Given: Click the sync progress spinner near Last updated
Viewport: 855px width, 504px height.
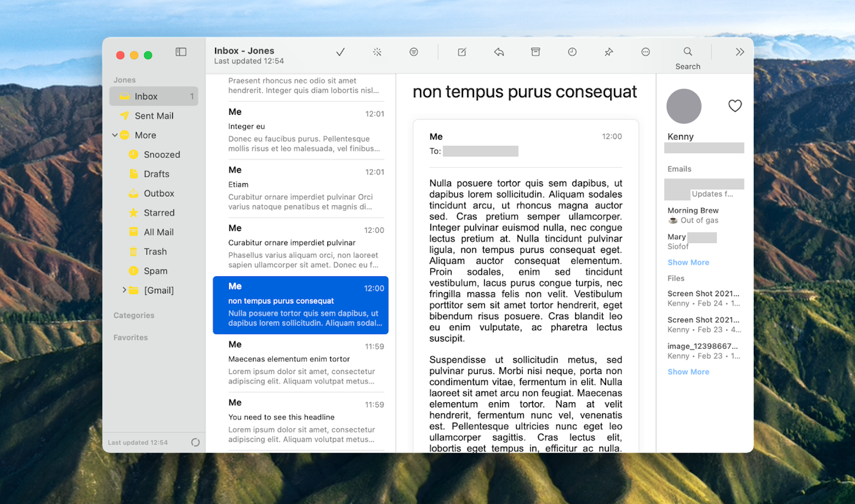Looking at the screenshot, I should (x=195, y=442).
